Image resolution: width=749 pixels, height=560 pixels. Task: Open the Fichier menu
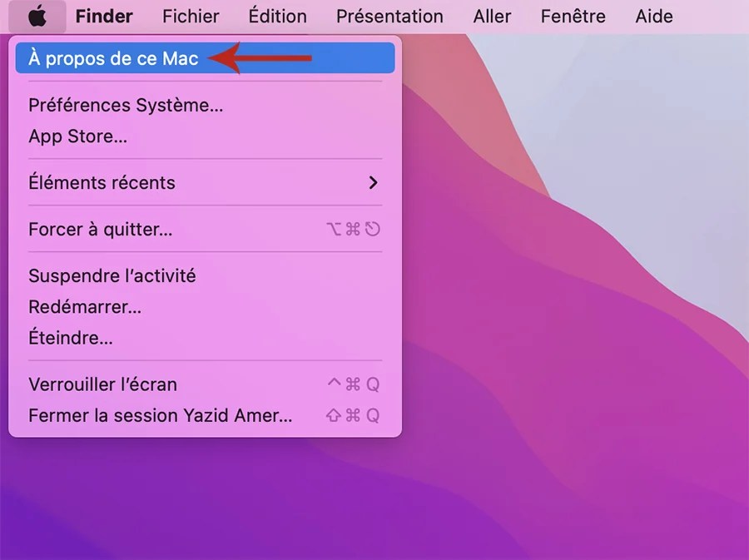pyautogui.click(x=191, y=17)
